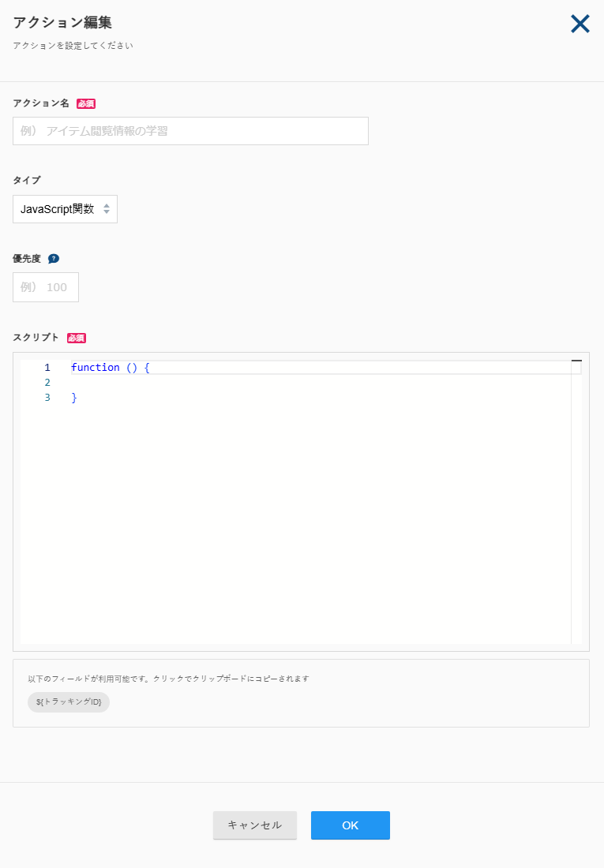Click the closing brace on line 3
The height and width of the screenshot is (868, 604).
74,398
